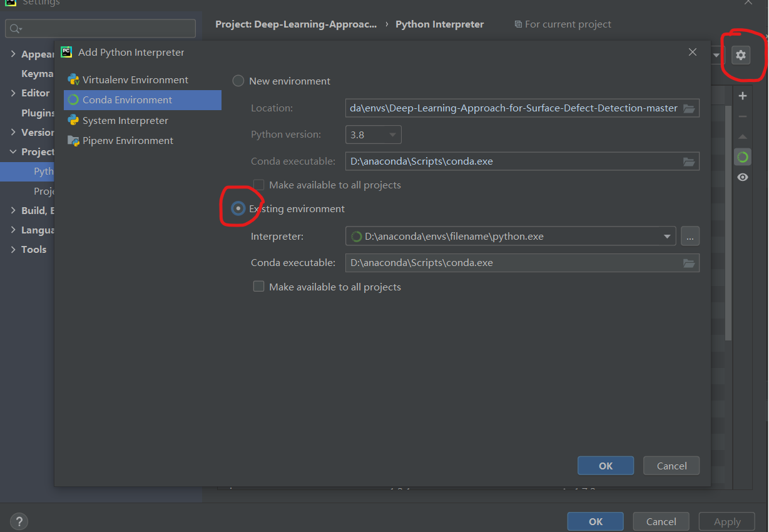Click the help question mark icon

pos(19,521)
